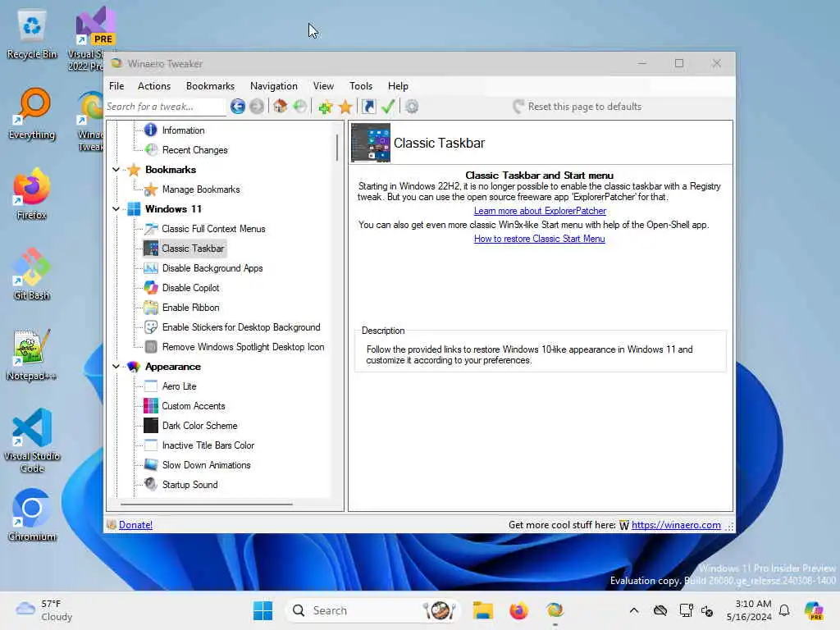Select Chromium desktop shortcut

point(32,515)
